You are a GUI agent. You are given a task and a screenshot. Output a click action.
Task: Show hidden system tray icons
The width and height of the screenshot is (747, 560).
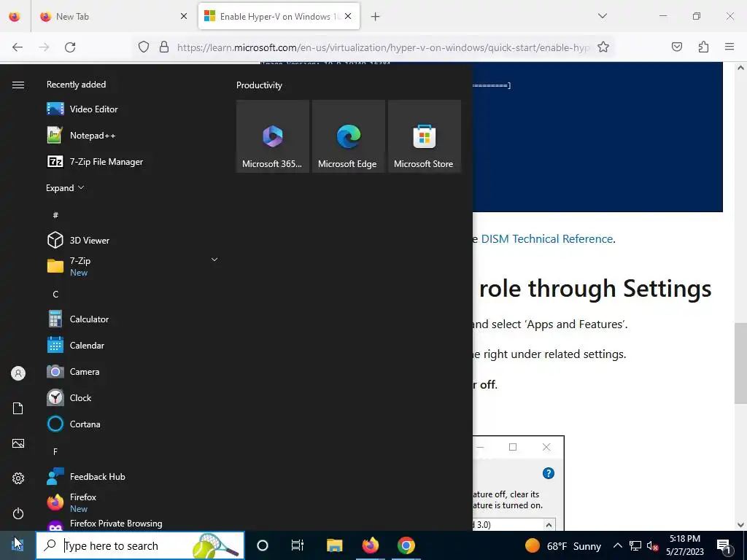click(x=617, y=545)
